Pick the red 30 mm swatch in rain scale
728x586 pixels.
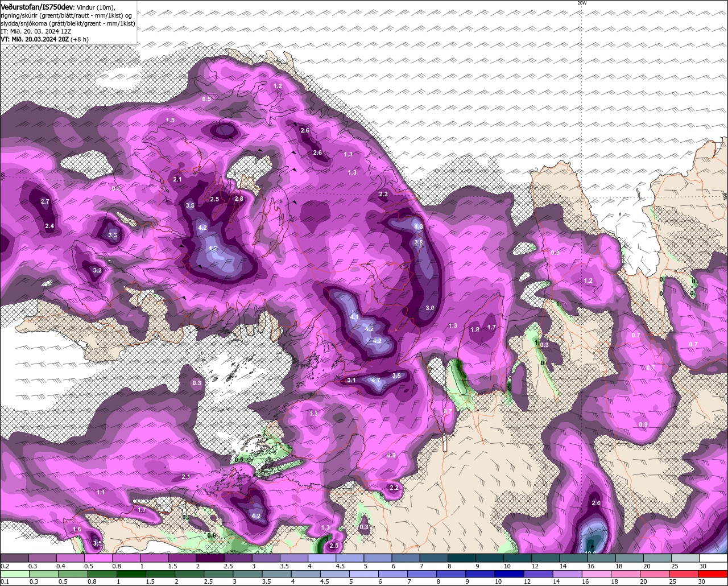pyautogui.click(x=714, y=573)
